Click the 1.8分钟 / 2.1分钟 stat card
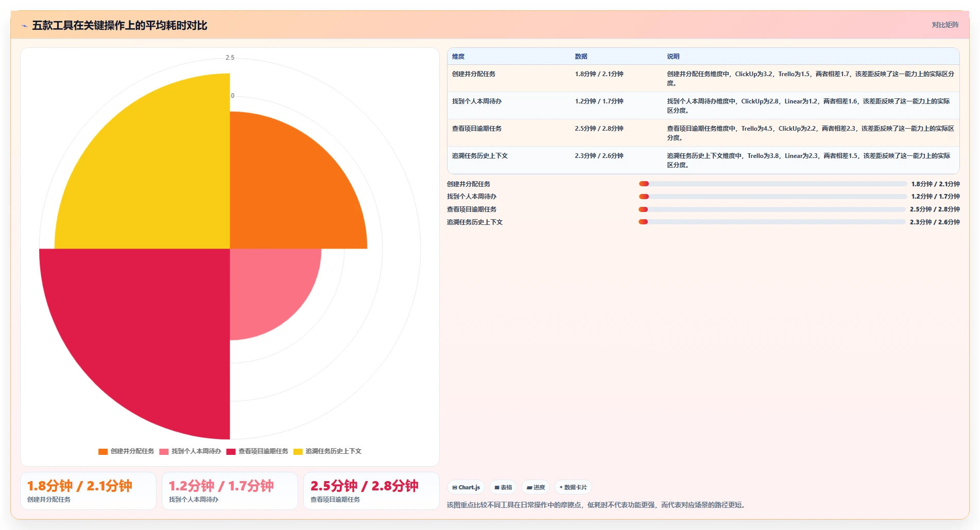Screen dimensions: 980x530 [x=88, y=491]
